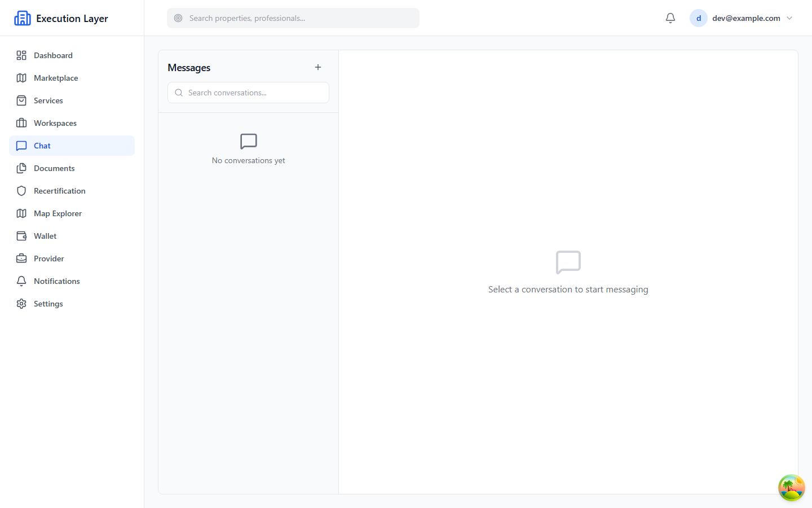The height and width of the screenshot is (508, 812).
Task: Expand the account dropdown chevron
Action: pos(789,18)
